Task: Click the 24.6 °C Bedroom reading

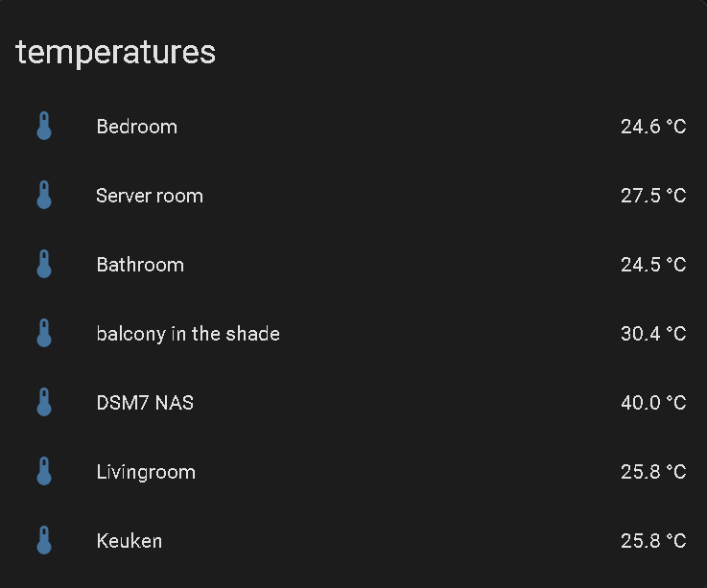Action: tap(653, 127)
